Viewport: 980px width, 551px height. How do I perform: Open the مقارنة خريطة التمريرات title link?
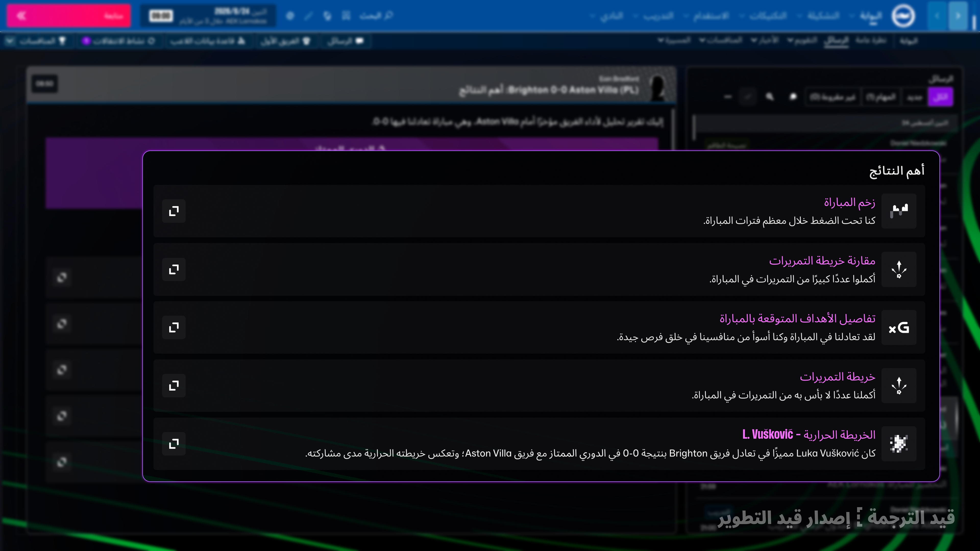822,261
